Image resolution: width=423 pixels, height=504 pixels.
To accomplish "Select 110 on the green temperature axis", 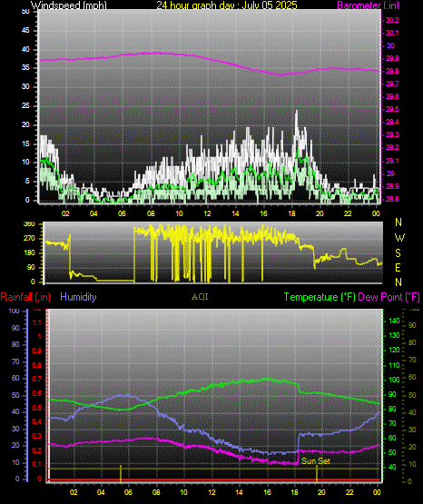I will (x=395, y=365).
